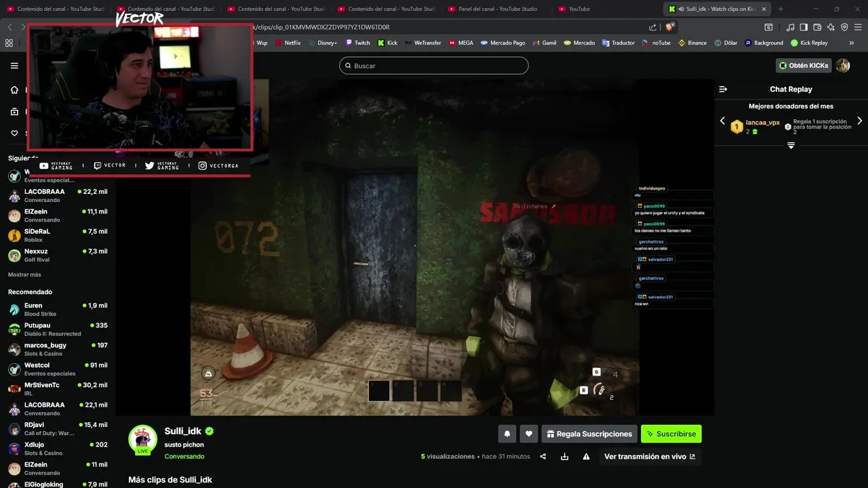This screenshot has height=488, width=868.
Task: Open the browser main menu icon
Action: 858,27
